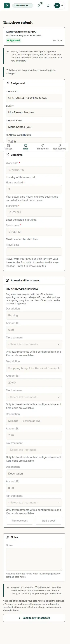The image size is (70, 644).
Task: Open tax treatment dropdown for the blank cost
Action: click(x=34, y=503)
